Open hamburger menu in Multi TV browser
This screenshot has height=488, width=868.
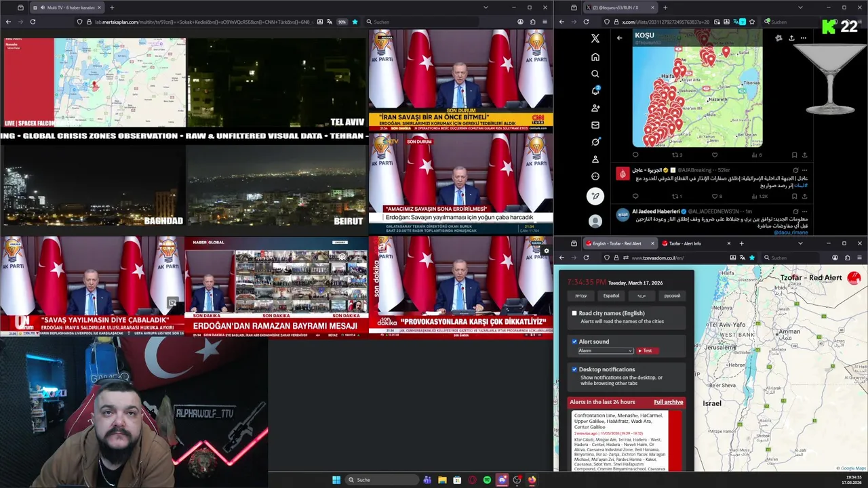coord(545,22)
